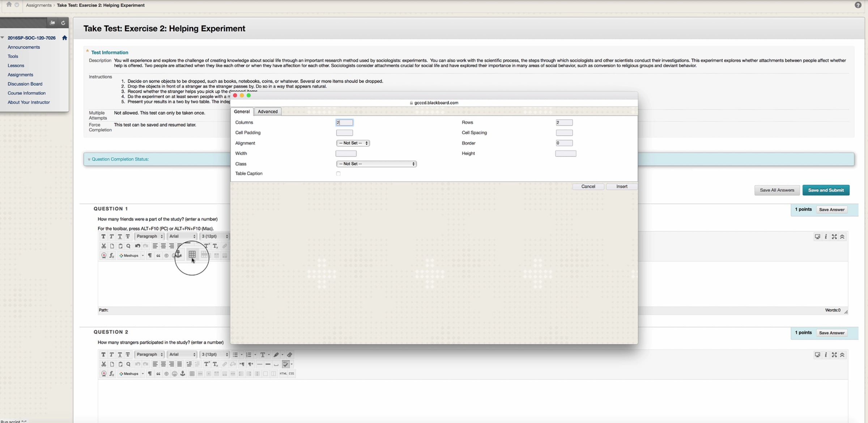868x423 pixels.
Task: Open the Alignment dropdown in table dialog
Action: click(353, 143)
